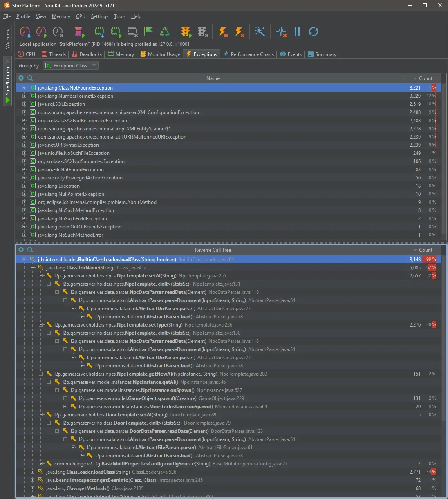
Task: Click the stop allocation recording chip-X icon
Action: [132, 32]
